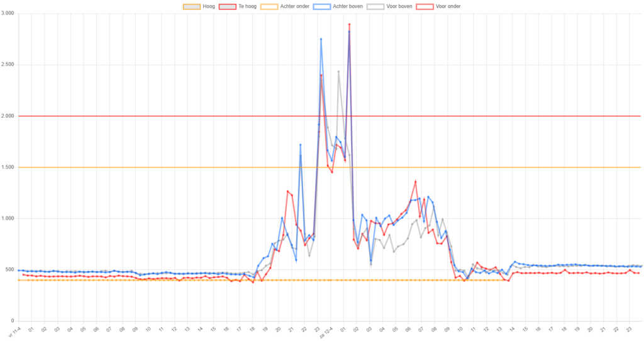Screen dimensions: 644x341
Task: Select the tallest blue spike's top point
Action: point(321,39)
